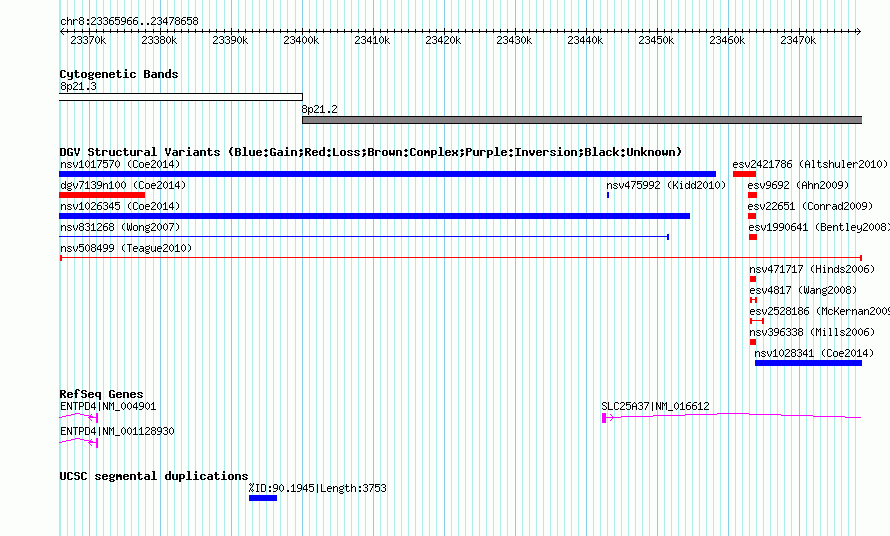Select the esv9692 (Ahn2009) label
Screen dimensions: 890x536
[x=798, y=185]
